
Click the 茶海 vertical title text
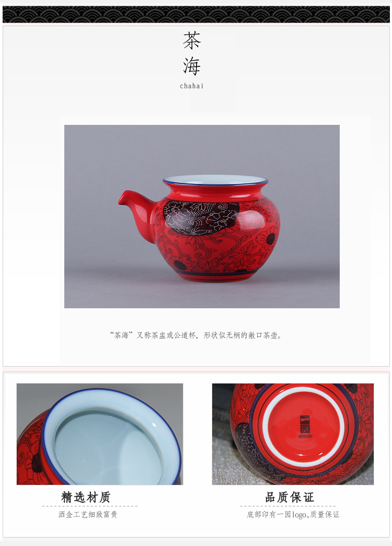click(x=192, y=53)
